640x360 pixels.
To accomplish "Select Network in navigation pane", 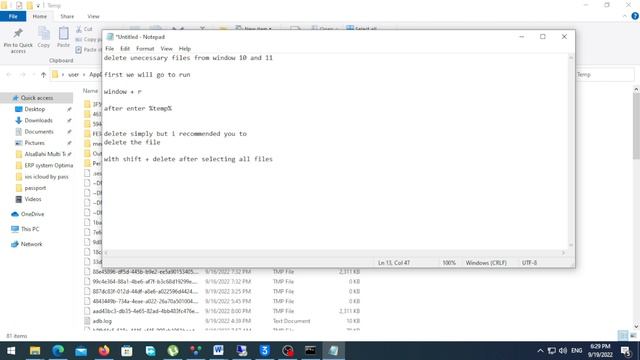I will 31,244.
